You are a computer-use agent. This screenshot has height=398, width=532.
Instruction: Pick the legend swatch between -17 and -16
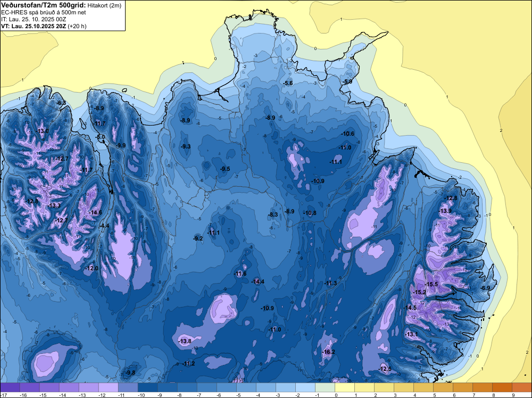(10, 387)
